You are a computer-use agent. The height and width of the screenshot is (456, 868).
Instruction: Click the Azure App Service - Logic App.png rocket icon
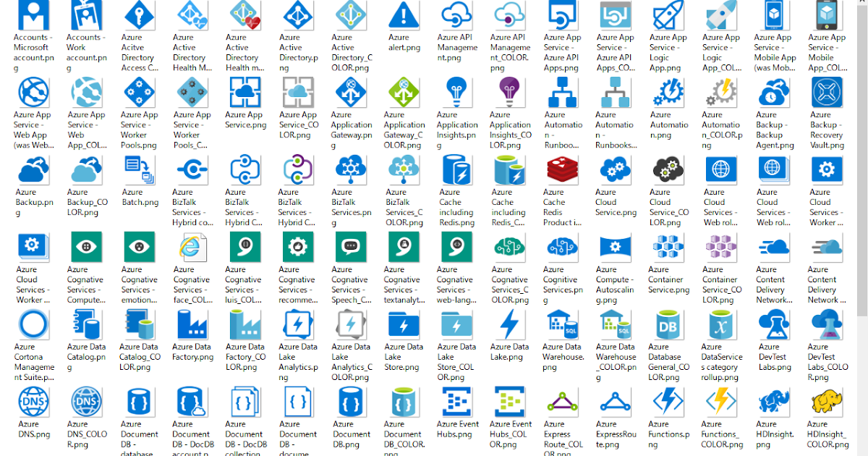[x=668, y=14]
